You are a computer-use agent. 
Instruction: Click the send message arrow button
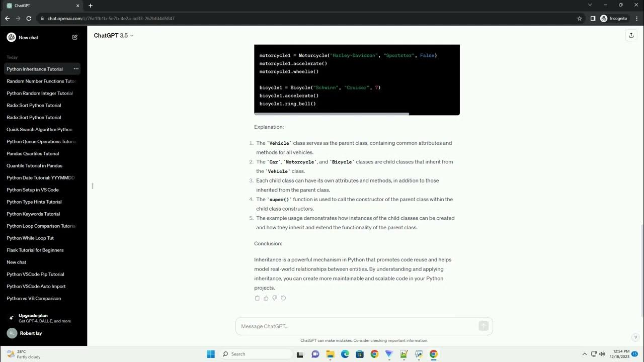point(484,326)
